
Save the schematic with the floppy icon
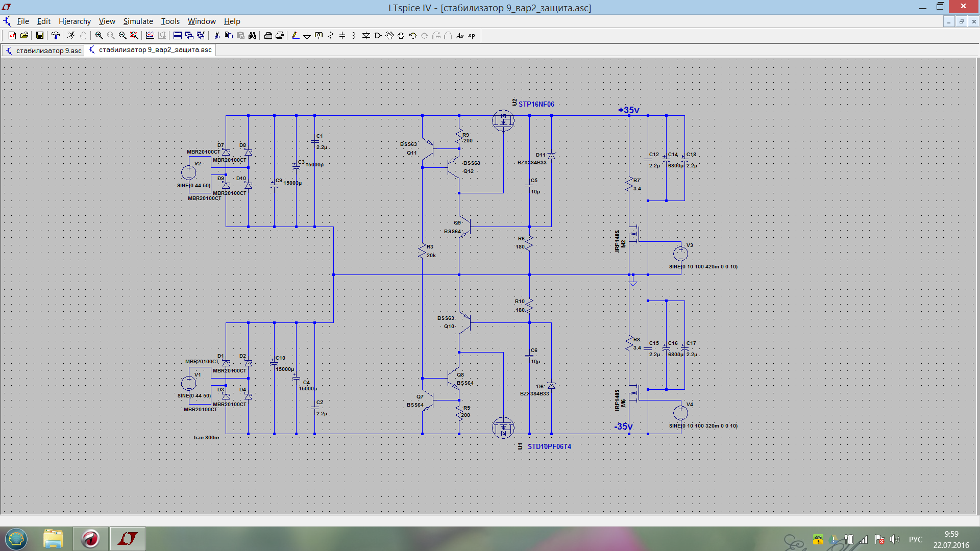click(x=39, y=36)
